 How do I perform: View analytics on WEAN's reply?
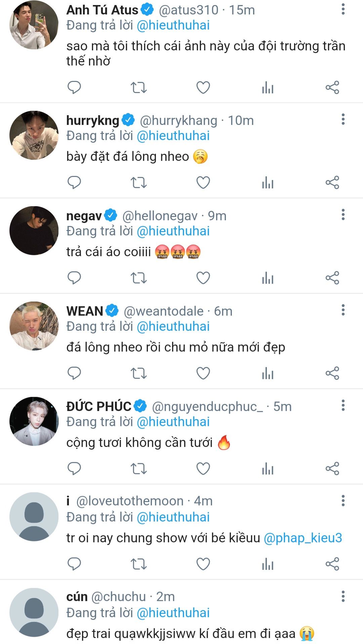click(268, 373)
